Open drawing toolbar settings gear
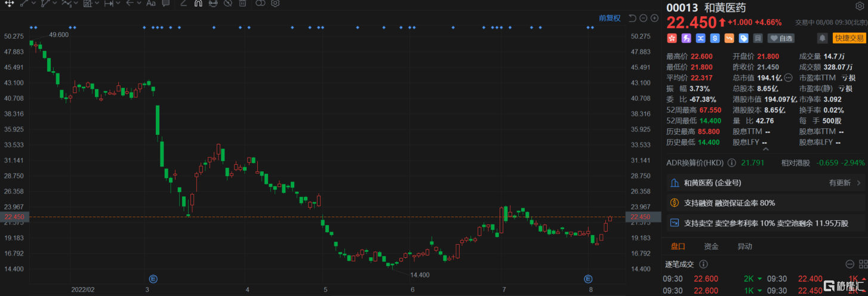 pos(275,3)
